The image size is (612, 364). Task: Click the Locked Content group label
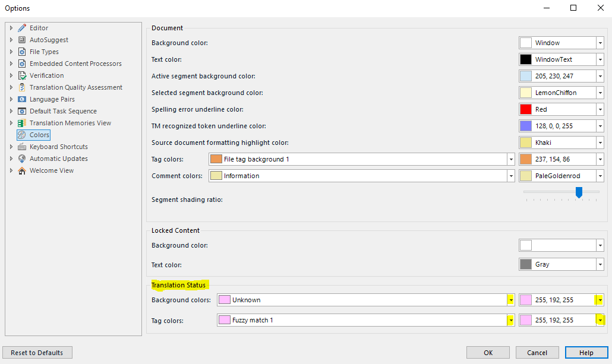coord(176,230)
